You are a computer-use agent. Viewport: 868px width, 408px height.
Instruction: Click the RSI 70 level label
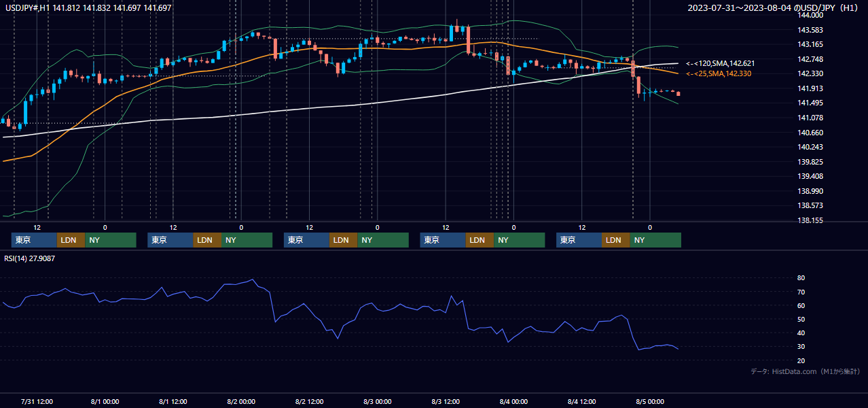(801, 292)
